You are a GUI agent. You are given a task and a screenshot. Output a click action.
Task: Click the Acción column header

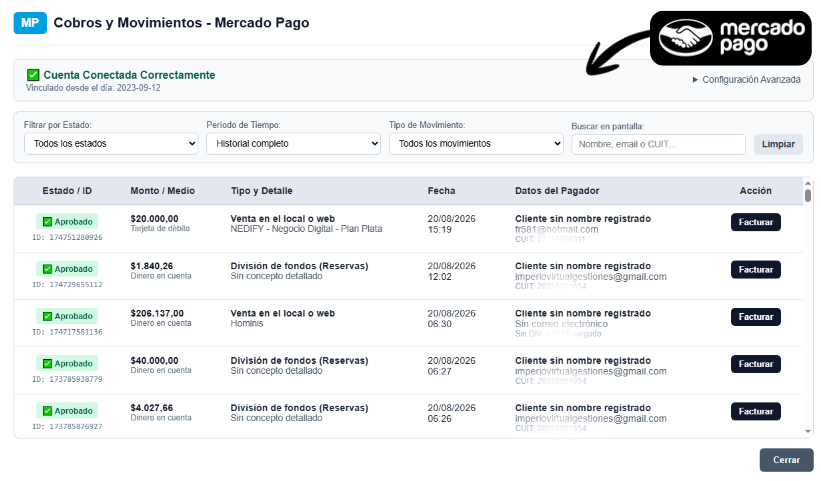(756, 191)
